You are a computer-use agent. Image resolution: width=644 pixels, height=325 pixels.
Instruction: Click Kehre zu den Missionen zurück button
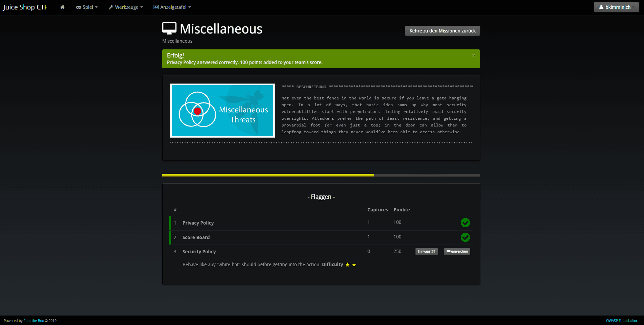pyautogui.click(x=442, y=31)
